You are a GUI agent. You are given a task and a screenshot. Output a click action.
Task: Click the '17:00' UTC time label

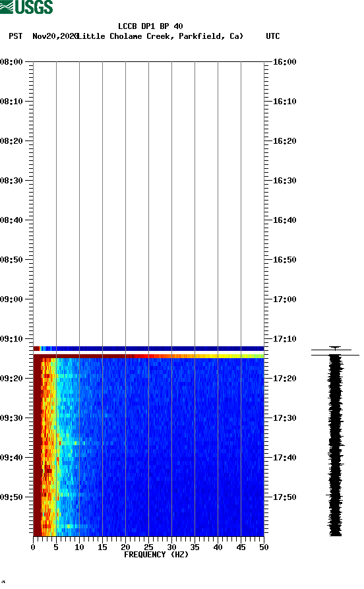[x=284, y=299]
